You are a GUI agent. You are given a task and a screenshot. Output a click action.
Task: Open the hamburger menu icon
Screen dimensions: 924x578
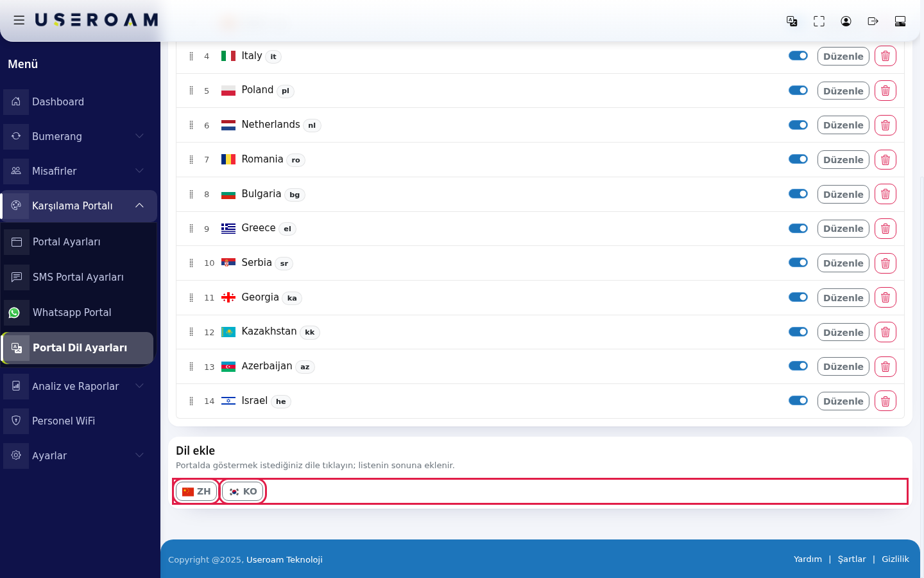19,21
